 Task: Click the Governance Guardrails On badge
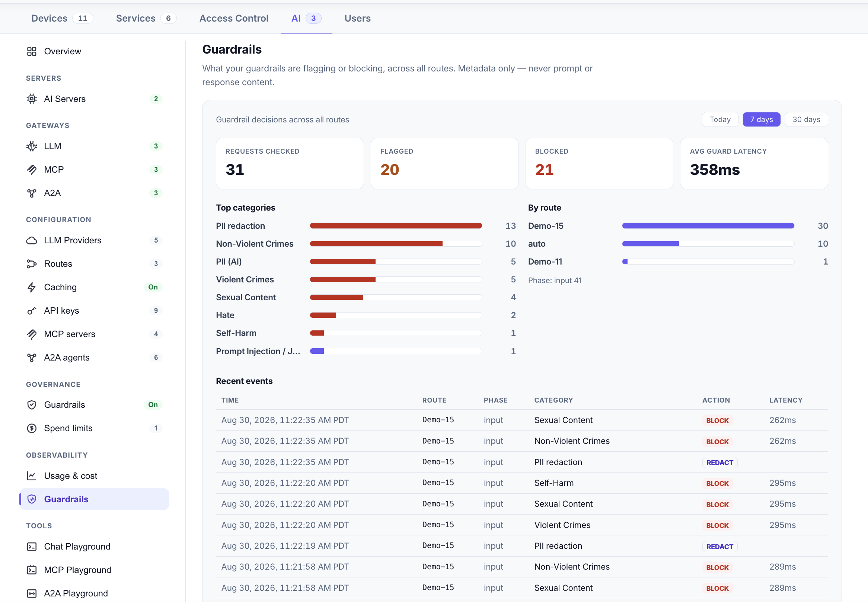click(x=153, y=405)
